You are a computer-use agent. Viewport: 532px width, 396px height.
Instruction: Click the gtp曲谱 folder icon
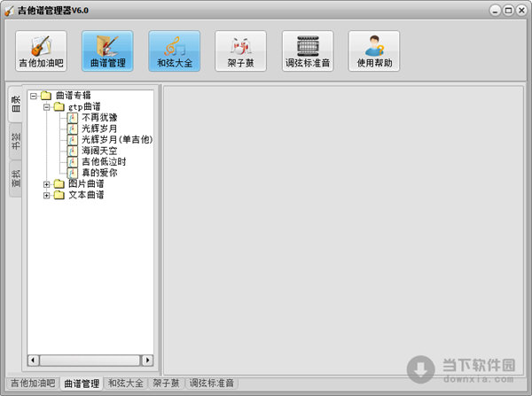59,106
